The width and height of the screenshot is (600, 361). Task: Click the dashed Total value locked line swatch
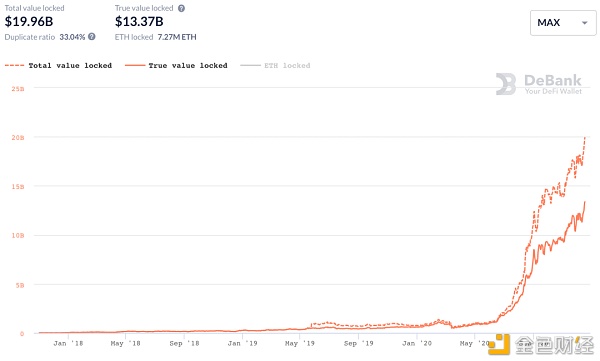pos(14,65)
